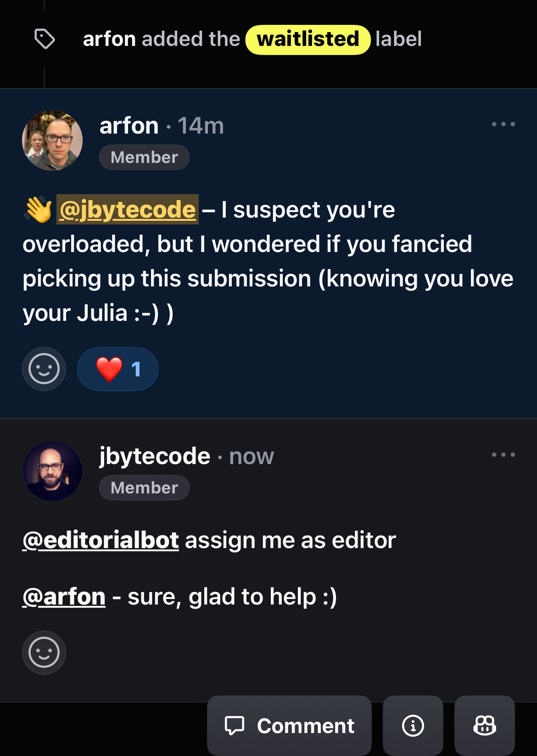Open the three-dot menu on jbytecode's comment
Viewport: 537px width, 756px height.
(503, 454)
